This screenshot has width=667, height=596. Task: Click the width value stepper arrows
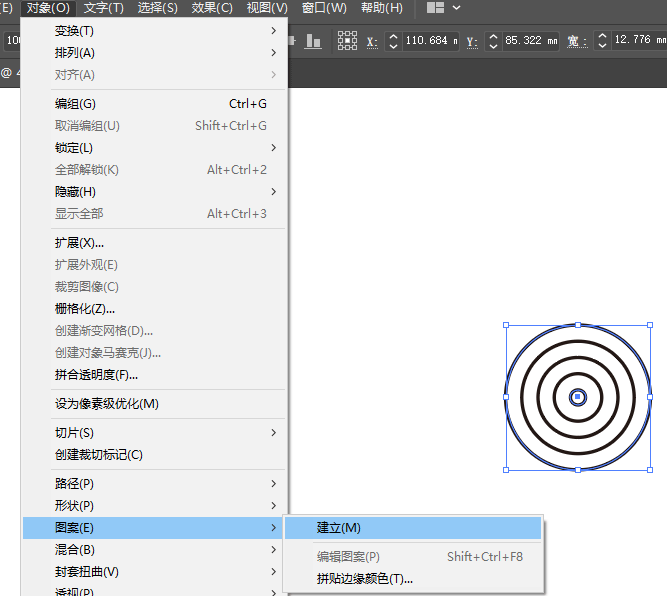pos(602,41)
